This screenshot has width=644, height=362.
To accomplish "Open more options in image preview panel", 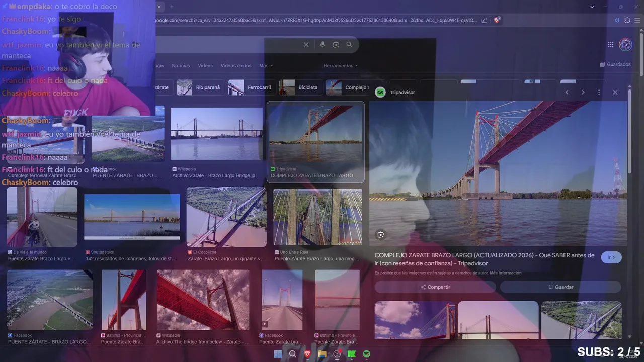I will point(599,92).
